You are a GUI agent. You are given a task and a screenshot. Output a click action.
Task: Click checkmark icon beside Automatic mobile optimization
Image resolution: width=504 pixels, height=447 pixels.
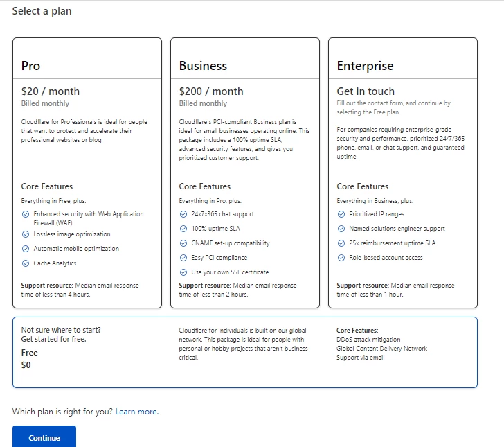point(26,249)
